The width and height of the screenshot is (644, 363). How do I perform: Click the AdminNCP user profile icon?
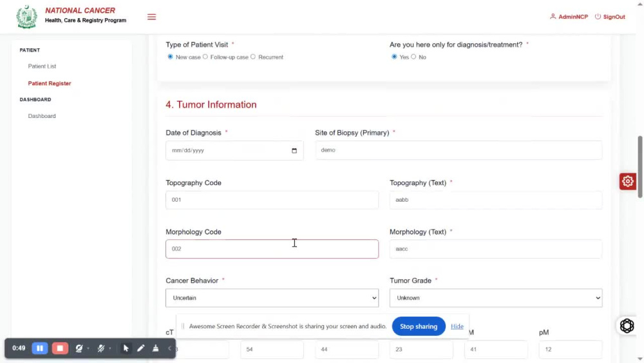pos(553,17)
